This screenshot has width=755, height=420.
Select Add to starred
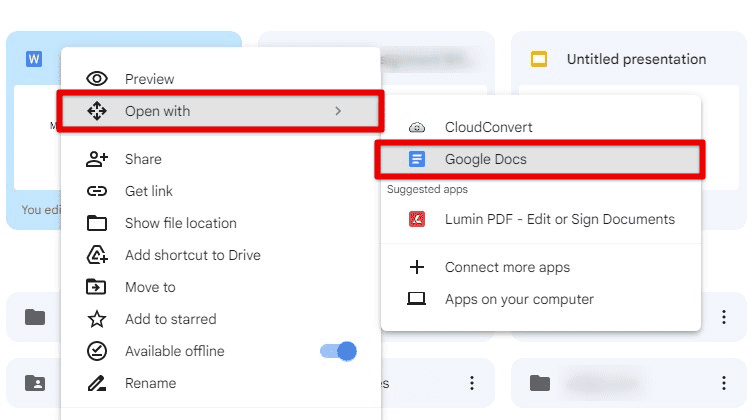221,319
